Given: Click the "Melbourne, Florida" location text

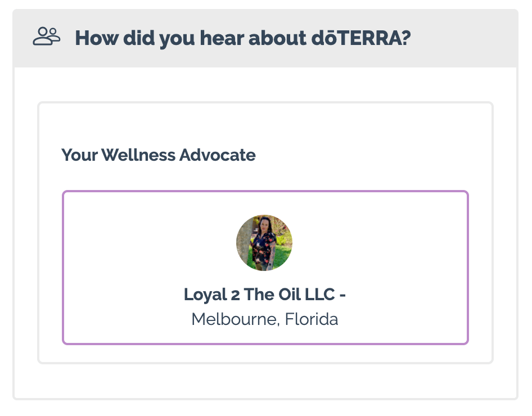Looking at the screenshot, I should [265, 319].
